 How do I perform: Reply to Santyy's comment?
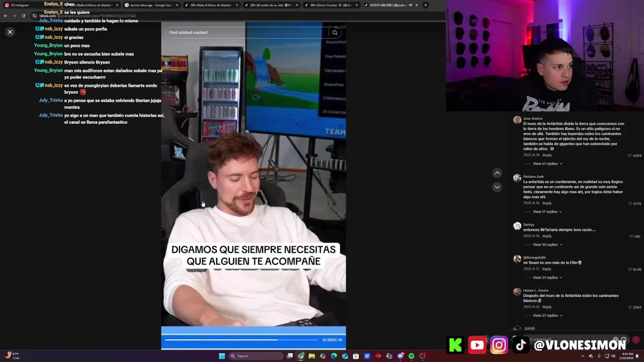click(547, 236)
